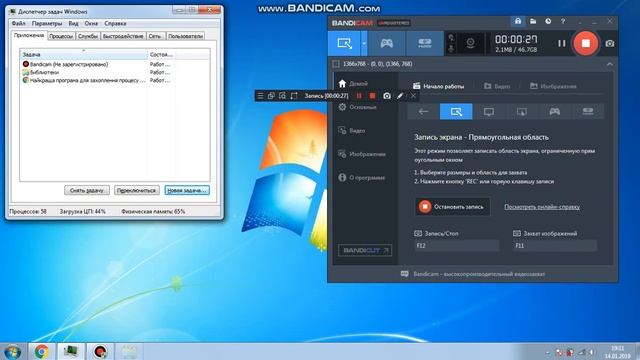The height and width of the screenshot is (360, 640).
Task: Open Chrome from the Windows taskbar
Action: pyautogui.click(x=41, y=351)
